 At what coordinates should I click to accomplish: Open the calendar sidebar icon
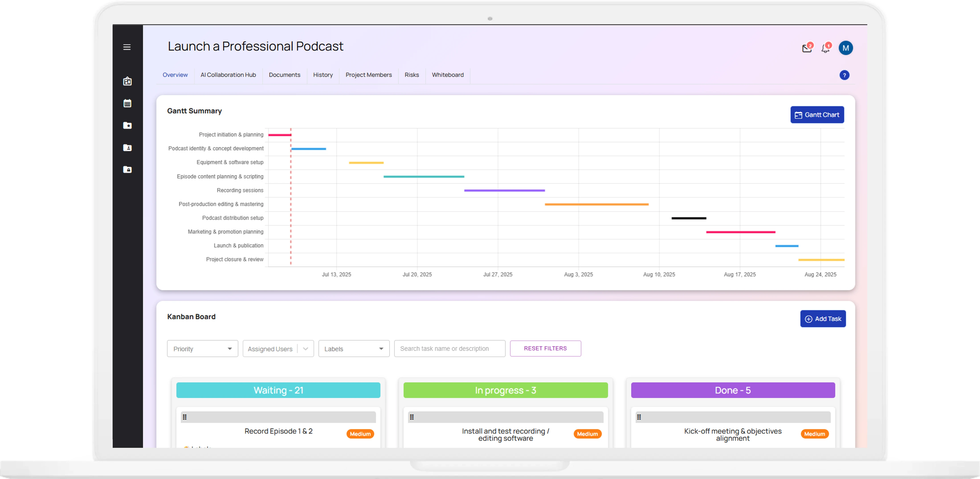point(127,104)
